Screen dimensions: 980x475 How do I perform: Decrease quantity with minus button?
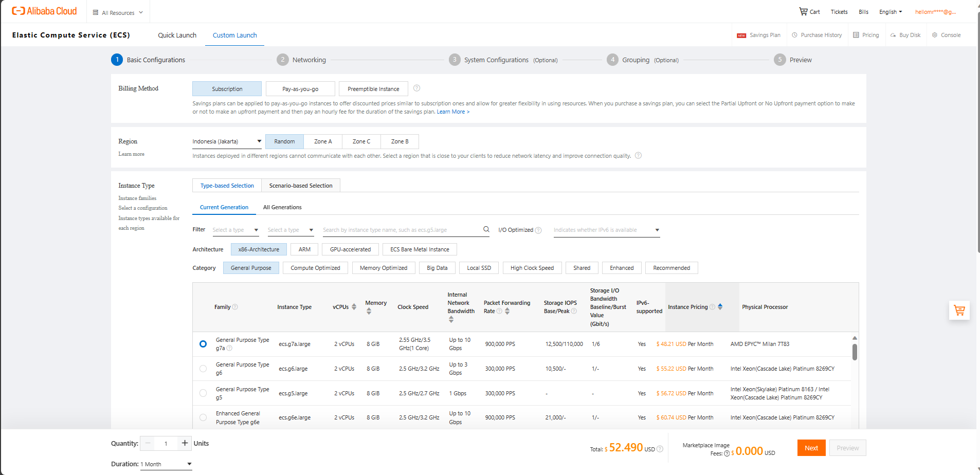click(x=148, y=443)
